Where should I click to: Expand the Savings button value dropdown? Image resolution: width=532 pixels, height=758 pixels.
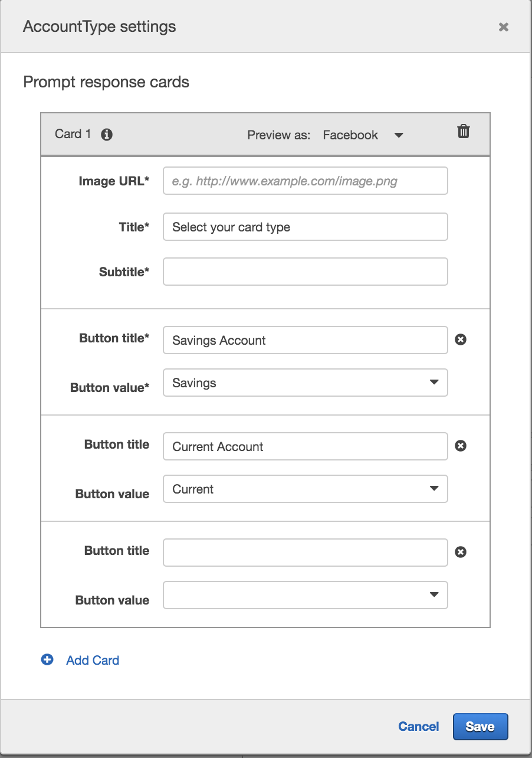coord(306,383)
